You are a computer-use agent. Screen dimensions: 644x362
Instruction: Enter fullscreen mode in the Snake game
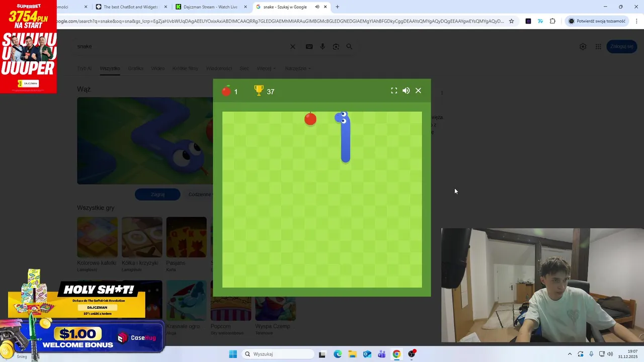pyautogui.click(x=394, y=90)
